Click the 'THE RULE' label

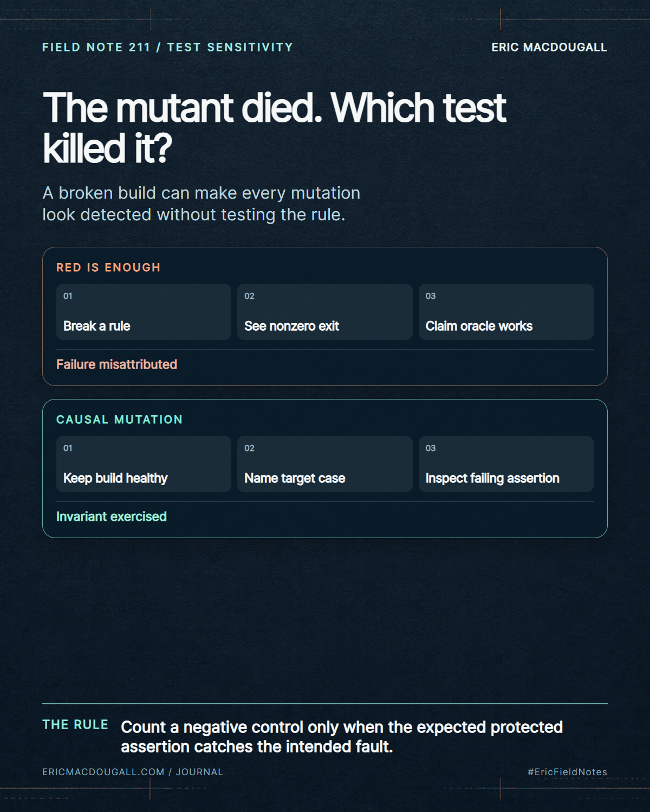tap(75, 725)
